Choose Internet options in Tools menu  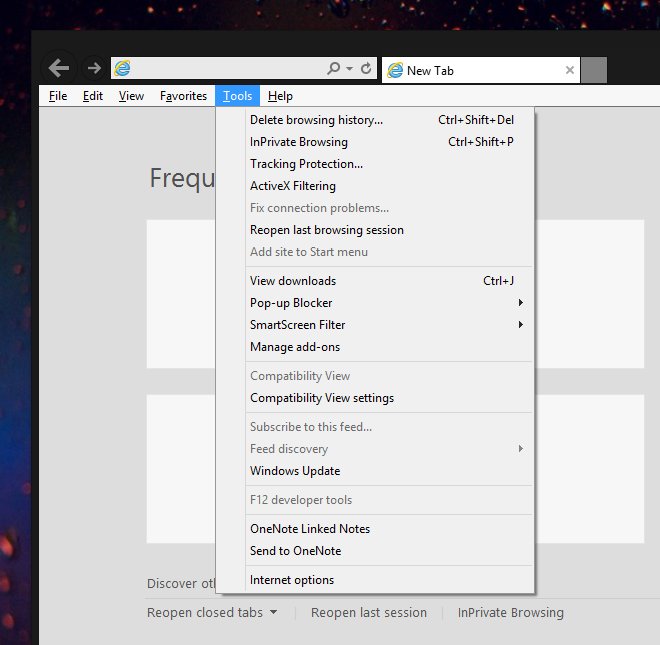click(292, 580)
